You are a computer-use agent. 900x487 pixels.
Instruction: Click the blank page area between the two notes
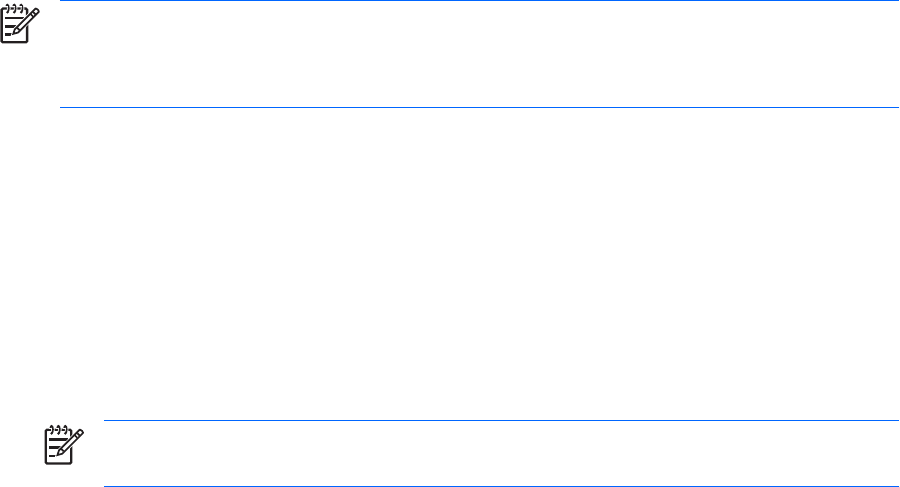450,260
